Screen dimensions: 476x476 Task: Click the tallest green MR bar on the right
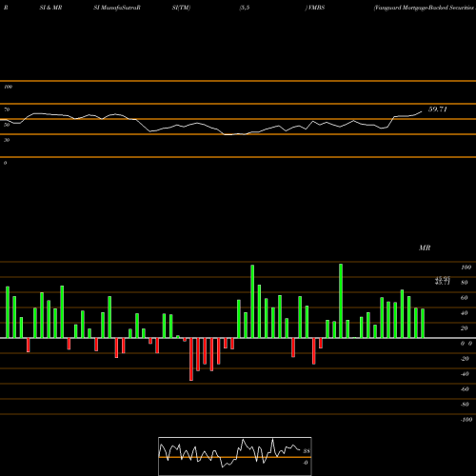click(341, 301)
